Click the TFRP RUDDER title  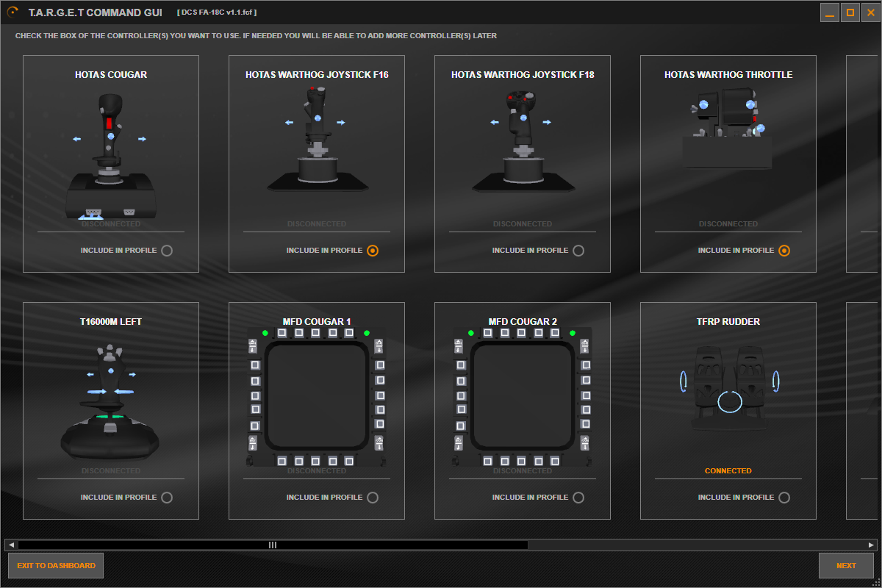pyautogui.click(x=728, y=322)
